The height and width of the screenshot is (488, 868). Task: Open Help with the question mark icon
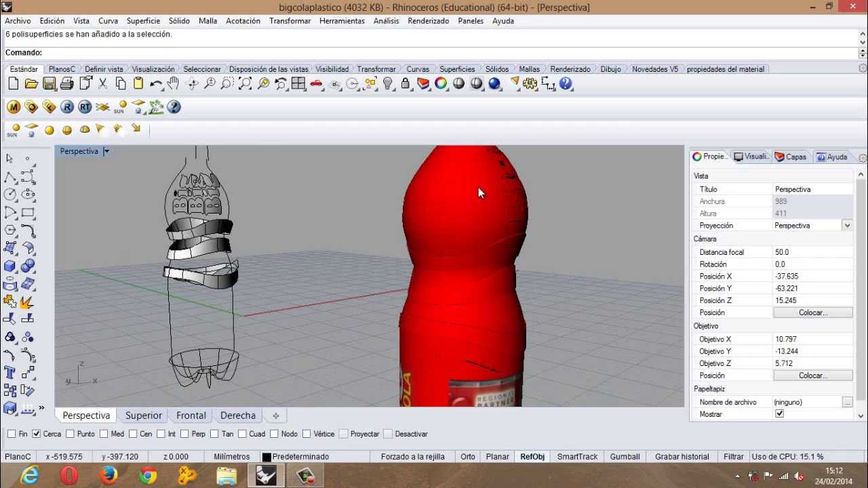click(x=566, y=84)
